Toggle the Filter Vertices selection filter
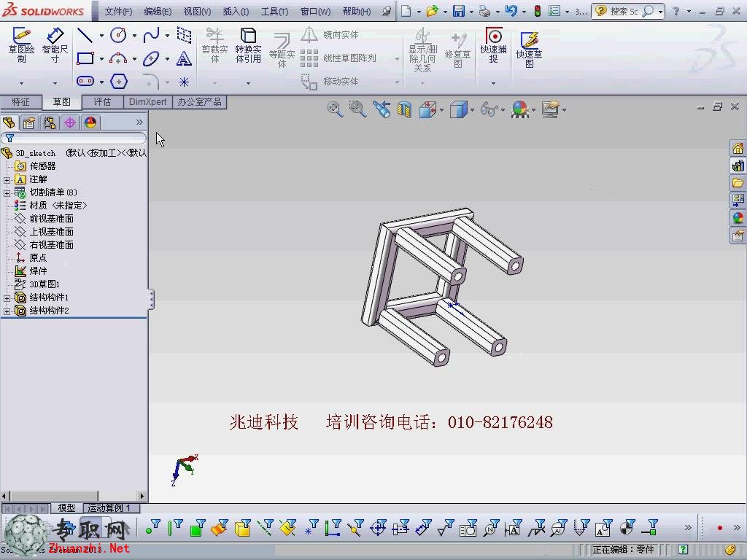Screen dimensions: 747x560 point(153,527)
